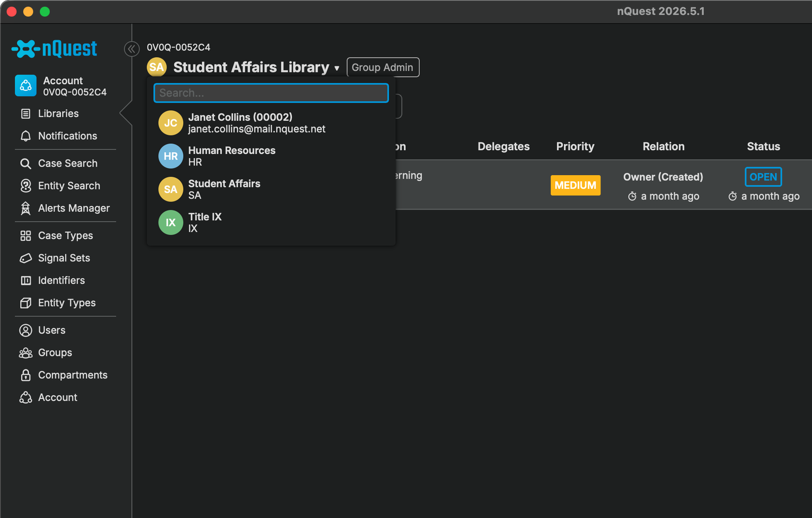Click the Owner (Created) relation text
The height and width of the screenshot is (518, 812).
point(663,177)
